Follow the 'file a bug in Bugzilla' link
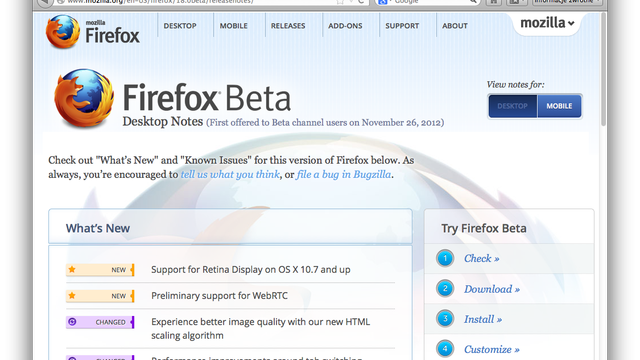 point(344,174)
